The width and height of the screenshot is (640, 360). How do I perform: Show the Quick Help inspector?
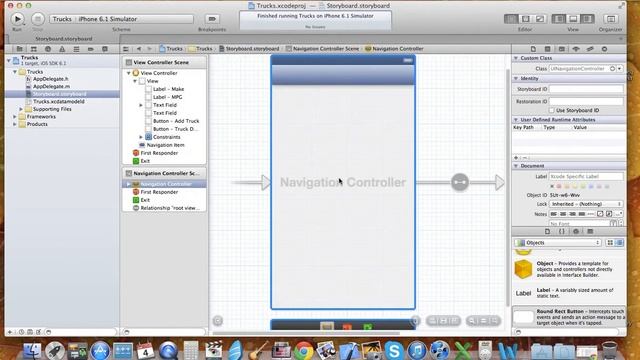point(547,49)
